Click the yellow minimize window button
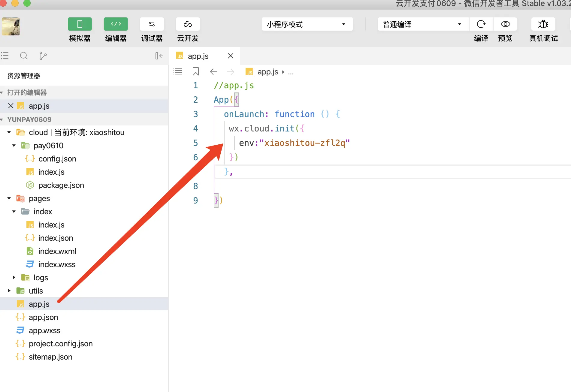571x392 pixels. [15, 3]
